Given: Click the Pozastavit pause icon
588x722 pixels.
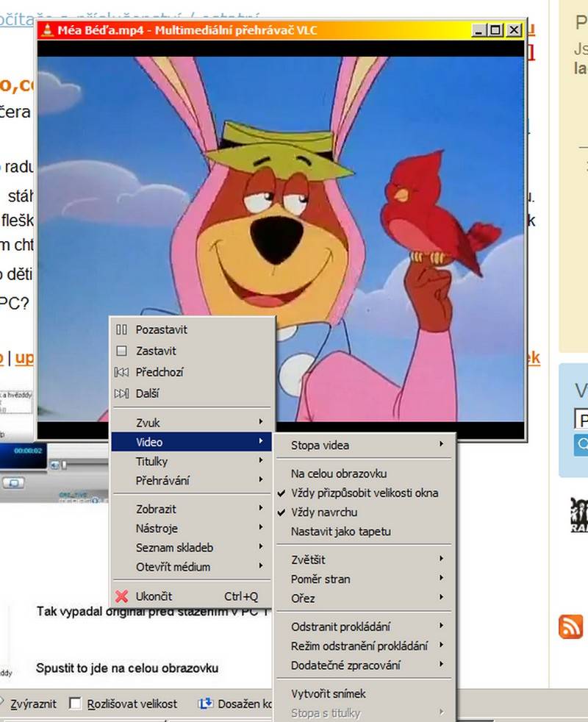Looking at the screenshot, I should coord(121,329).
